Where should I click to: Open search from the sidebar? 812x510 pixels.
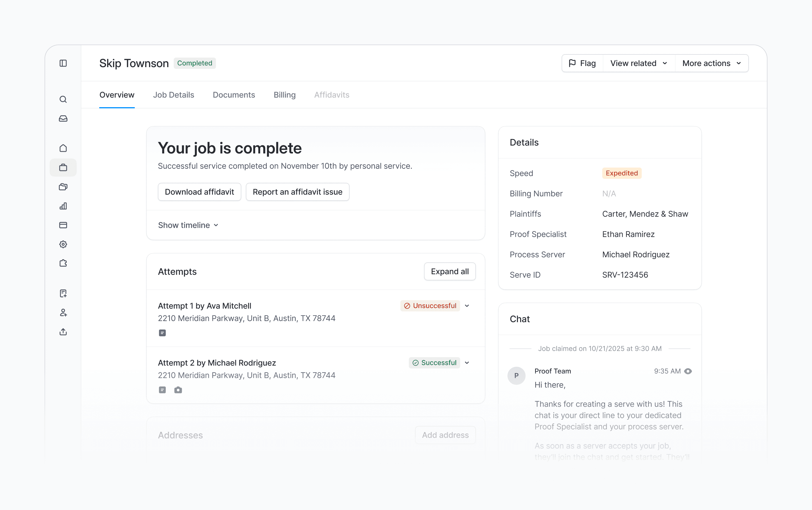click(x=63, y=99)
